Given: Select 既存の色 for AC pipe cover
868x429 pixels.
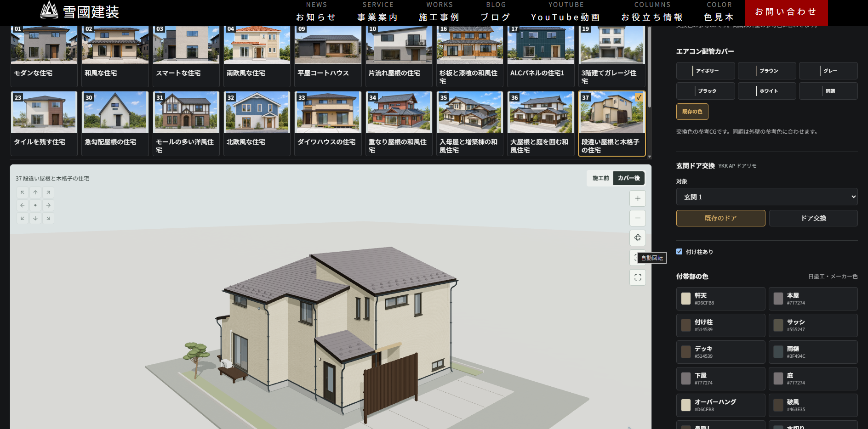Looking at the screenshot, I should pyautogui.click(x=692, y=112).
